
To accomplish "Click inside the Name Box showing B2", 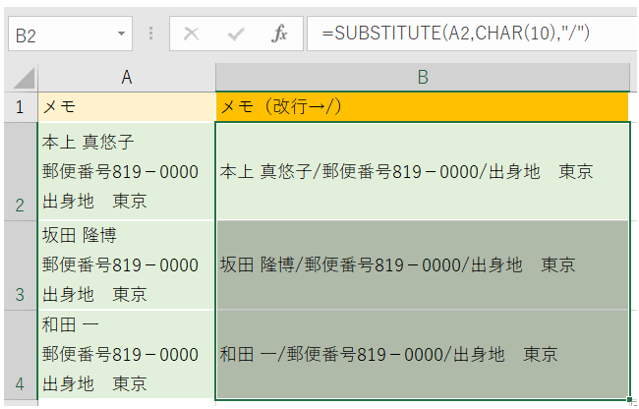I will coord(60,34).
